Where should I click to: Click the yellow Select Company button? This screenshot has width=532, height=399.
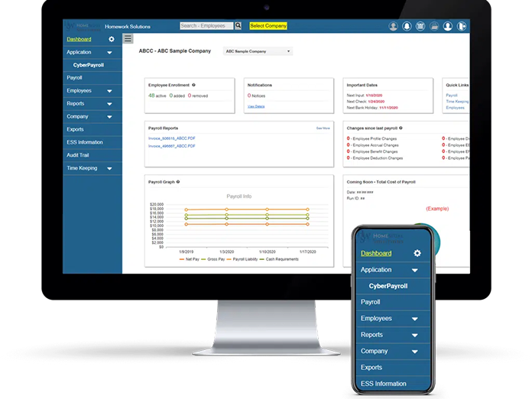tap(268, 26)
